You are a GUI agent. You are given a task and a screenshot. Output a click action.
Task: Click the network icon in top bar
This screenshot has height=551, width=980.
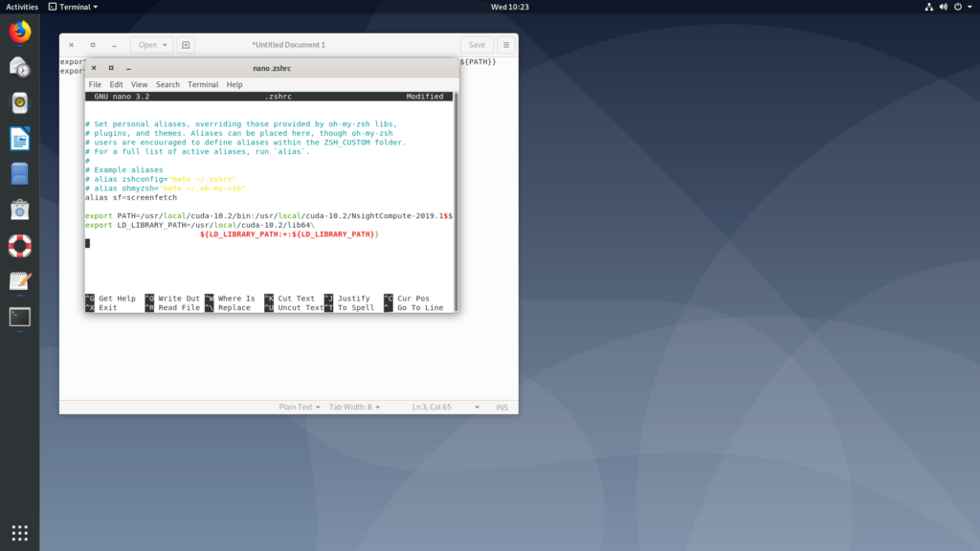tap(928, 7)
